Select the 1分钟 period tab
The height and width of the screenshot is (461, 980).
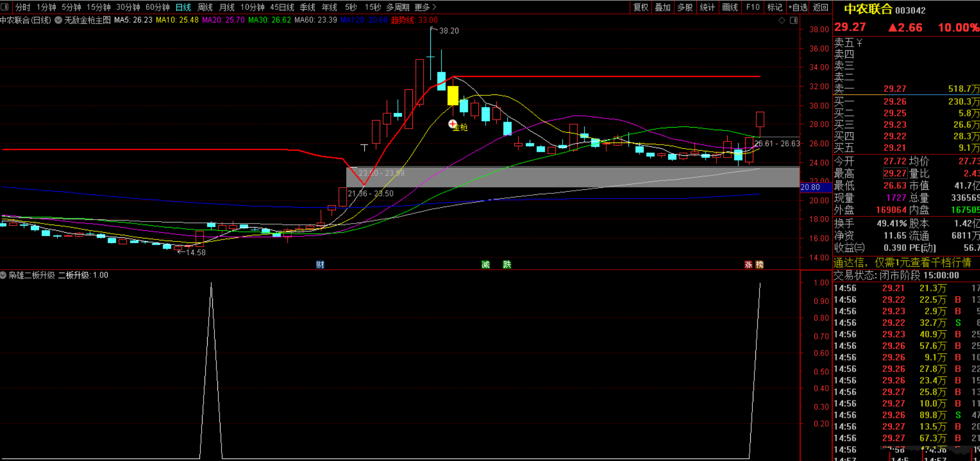coord(46,7)
